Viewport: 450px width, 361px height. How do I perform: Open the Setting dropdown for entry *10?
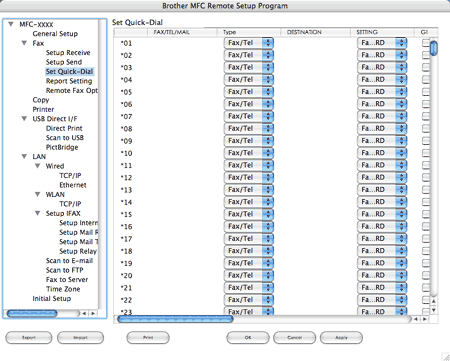tap(382, 153)
